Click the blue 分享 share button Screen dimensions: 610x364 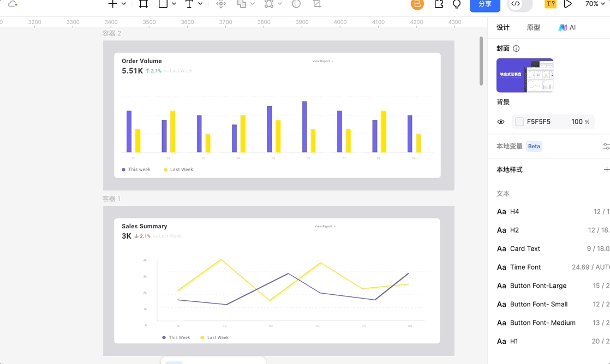pos(485,4)
